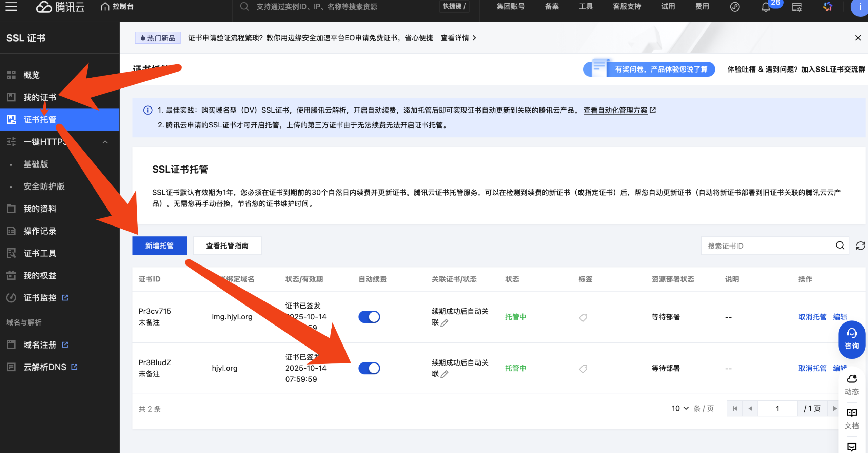The image size is (868, 453).
Task: Click 取消托管 for hjyl.org row
Action: point(812,368)
